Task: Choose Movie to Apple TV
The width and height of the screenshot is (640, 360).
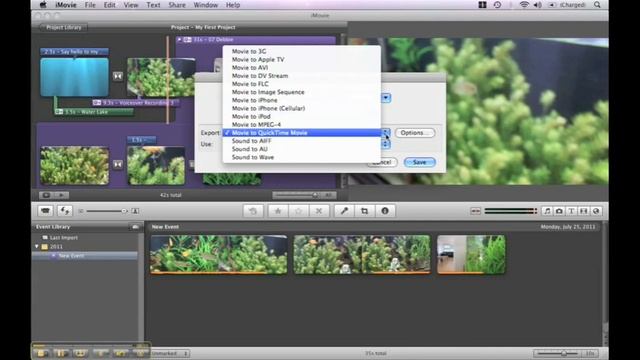Action: pos(302,60)
